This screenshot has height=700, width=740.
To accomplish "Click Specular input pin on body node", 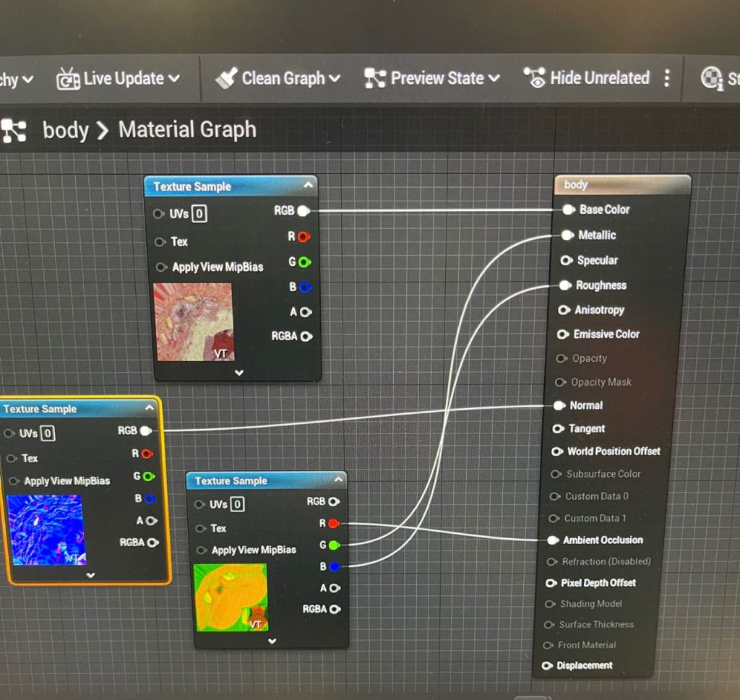I will 567,260.
